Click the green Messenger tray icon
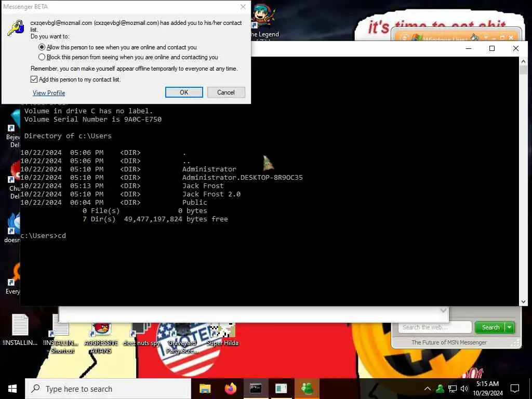The height and width of the screenshot is (399, 532). coord(440,389)
